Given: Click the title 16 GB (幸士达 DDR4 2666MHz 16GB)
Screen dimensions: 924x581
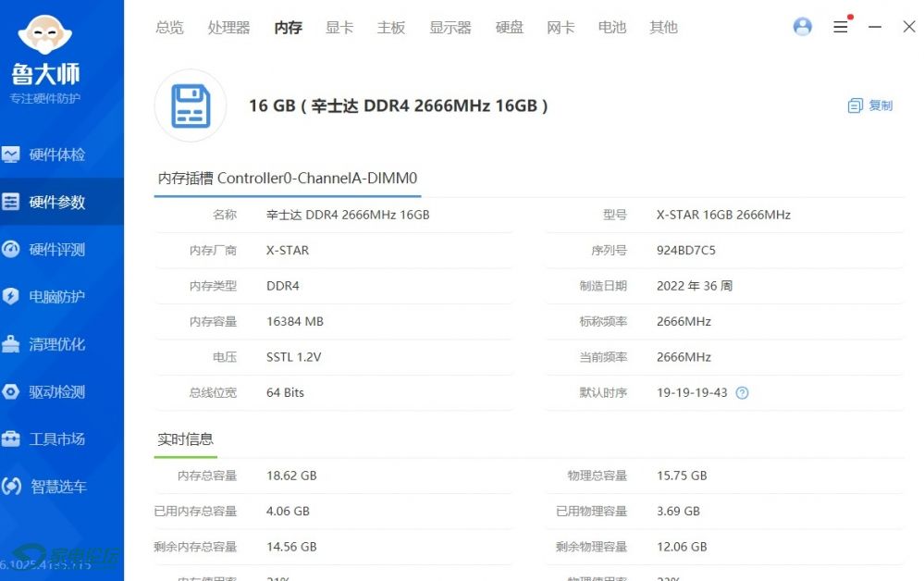Looking at the screenshot, I should [399, 106].
